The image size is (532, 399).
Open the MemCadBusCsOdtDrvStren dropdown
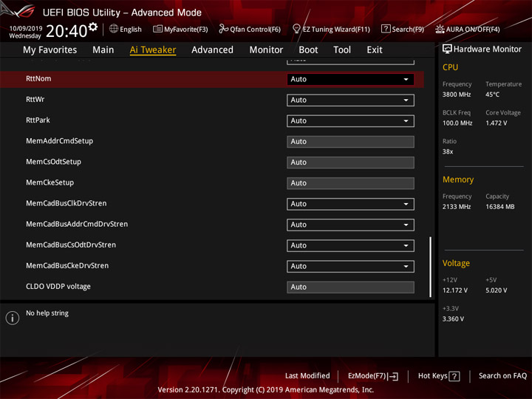click(x=350, y=245)
